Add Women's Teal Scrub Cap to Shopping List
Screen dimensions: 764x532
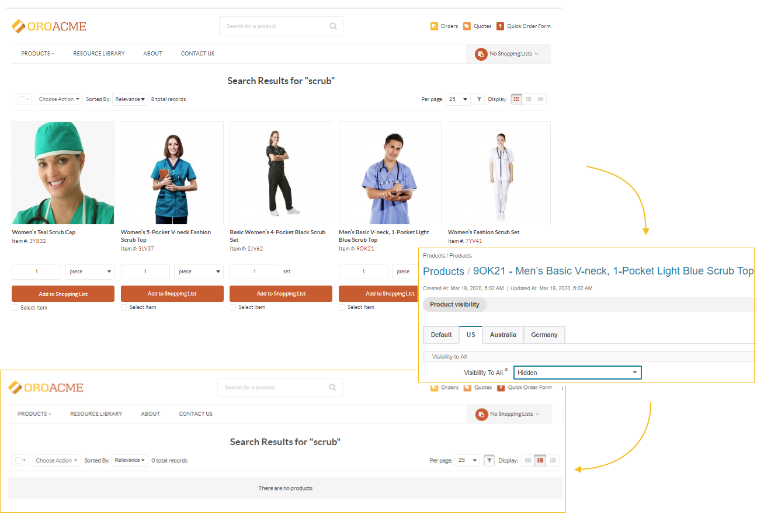63,294
